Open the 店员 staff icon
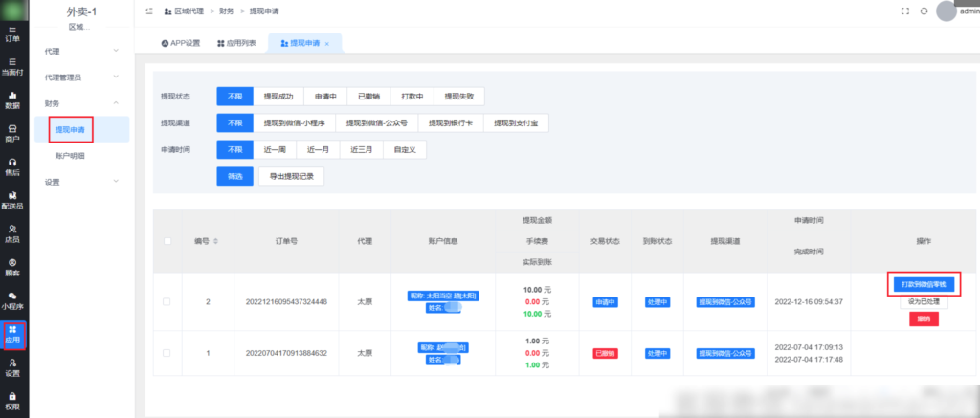The height and width of the screenshot is (418, 980). click(12, 234)
